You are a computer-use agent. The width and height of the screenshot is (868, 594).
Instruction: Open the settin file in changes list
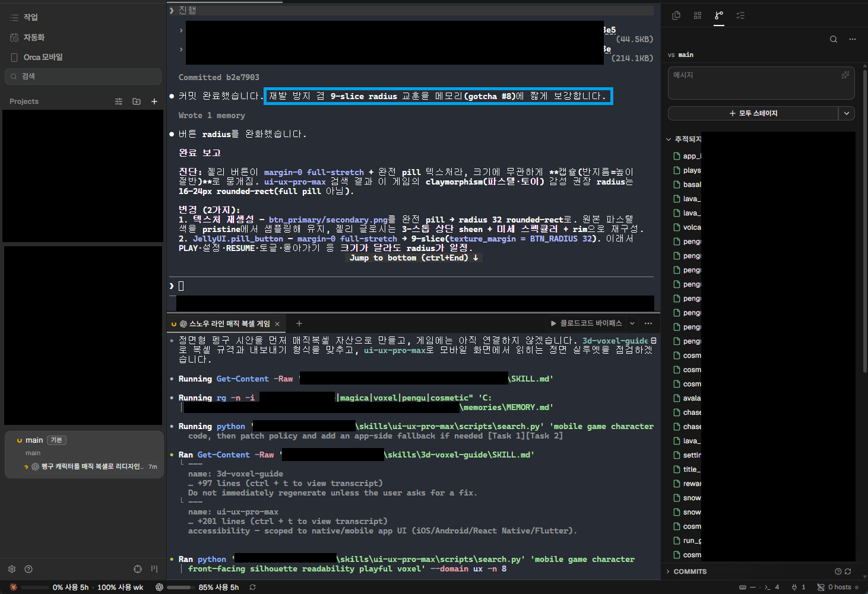tap(692, 455)
